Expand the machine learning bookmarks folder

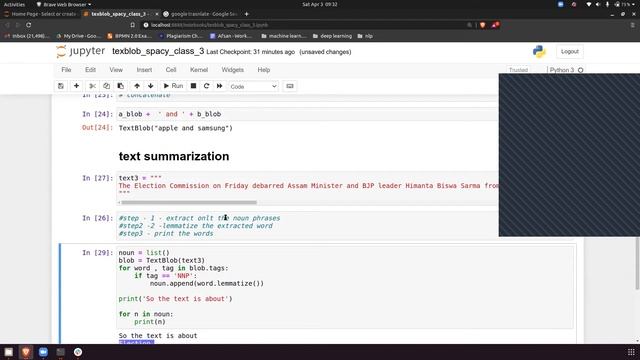click(x=284, y=36)
